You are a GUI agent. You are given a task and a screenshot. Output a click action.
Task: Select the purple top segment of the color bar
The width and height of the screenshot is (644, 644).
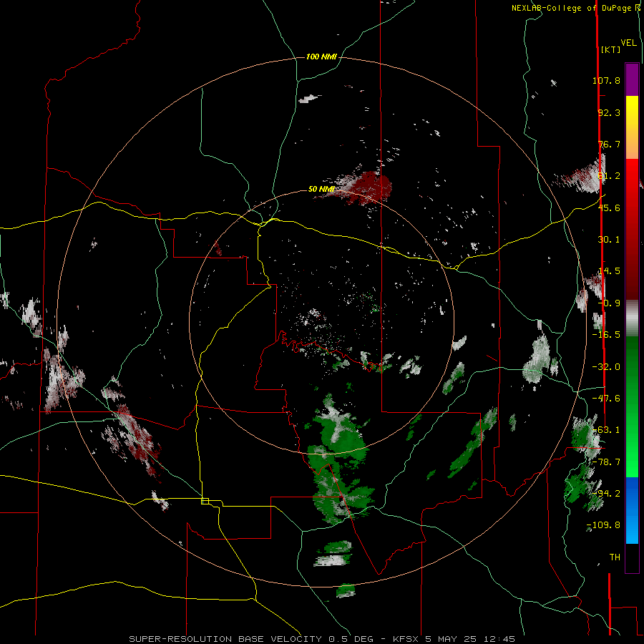(x=632, y=79)
